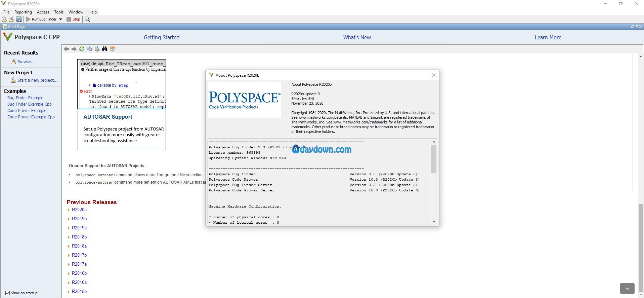Viewport: 644px width, 298px height.
Task: Switch to the Getting Started tab
Action: (162, 37)
